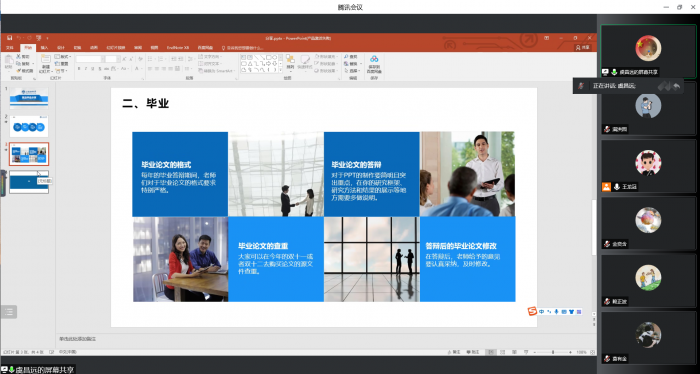The width and height of the screenshot is (700, 374).
Task: Click the Paste icon in the clipboard group
Action: [8, 61]
